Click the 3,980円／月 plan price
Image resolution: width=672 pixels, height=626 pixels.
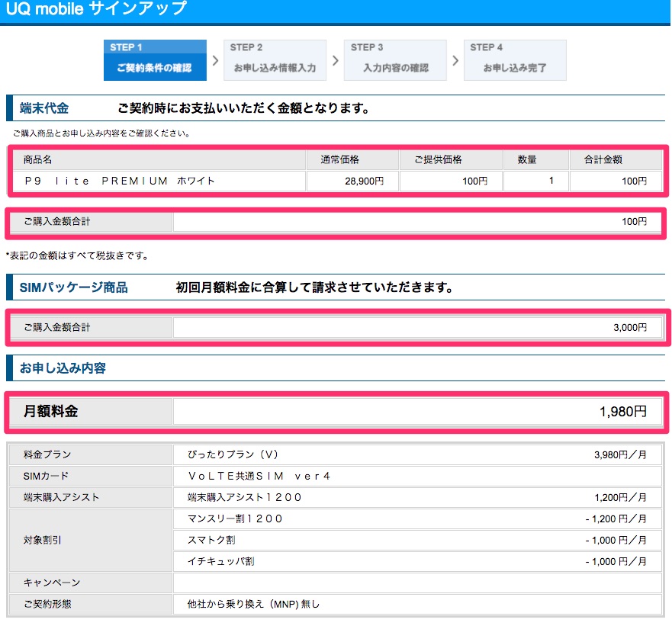coord(620,454)
